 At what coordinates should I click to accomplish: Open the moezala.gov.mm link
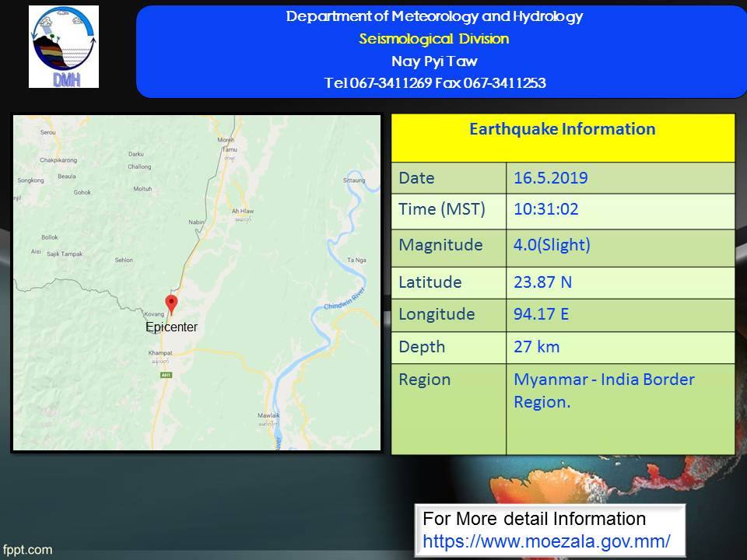[546, 541]
